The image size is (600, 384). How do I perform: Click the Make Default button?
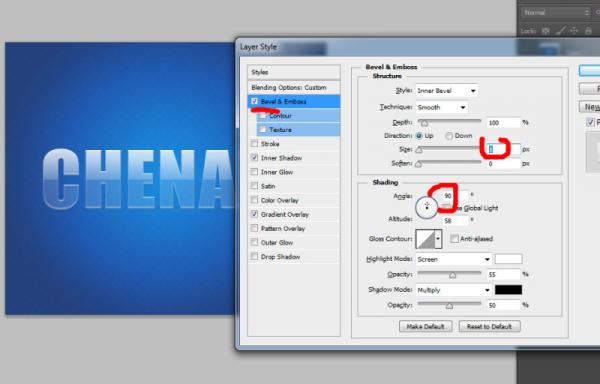(x=426, y=327)
